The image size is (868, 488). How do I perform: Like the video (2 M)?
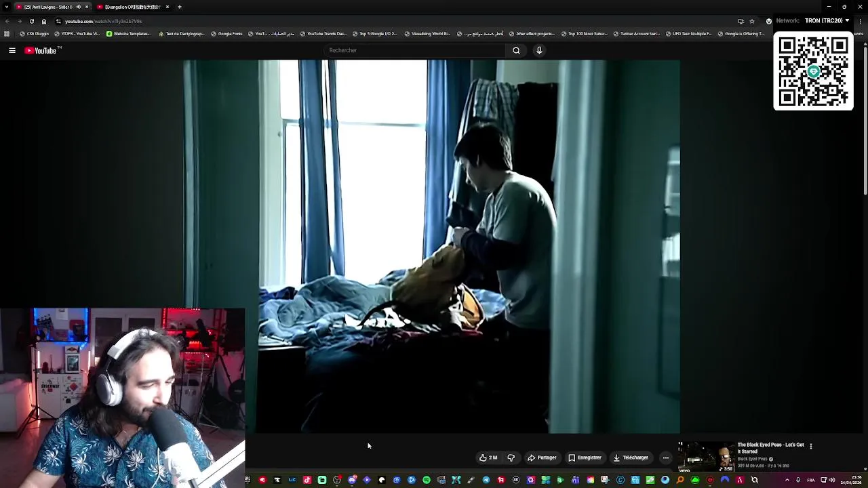[488, 457]
